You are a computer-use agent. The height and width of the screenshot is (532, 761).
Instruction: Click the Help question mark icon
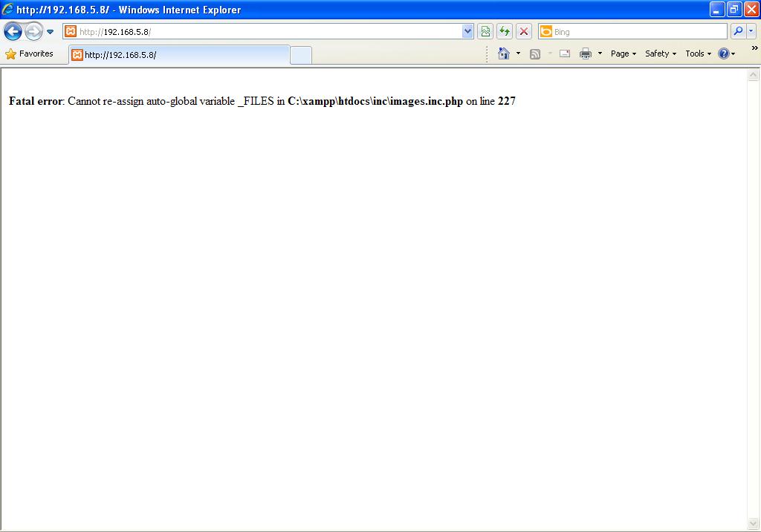click(x=723, y=54)
